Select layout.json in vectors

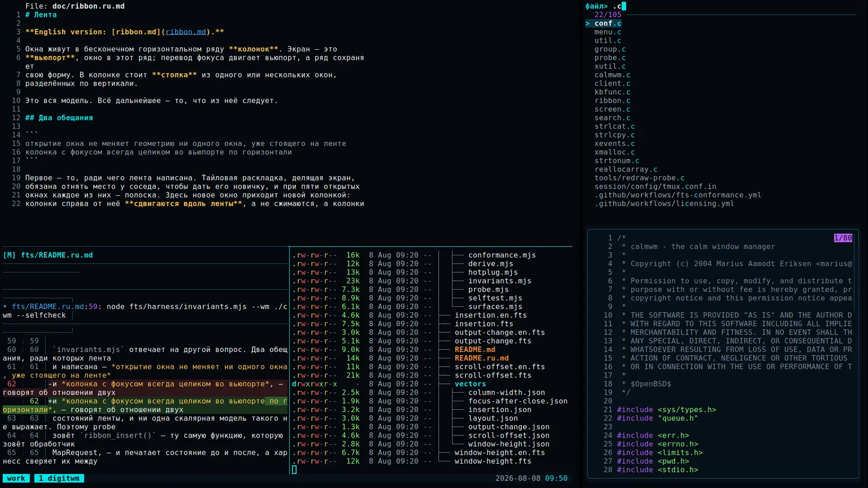(493, 419)
